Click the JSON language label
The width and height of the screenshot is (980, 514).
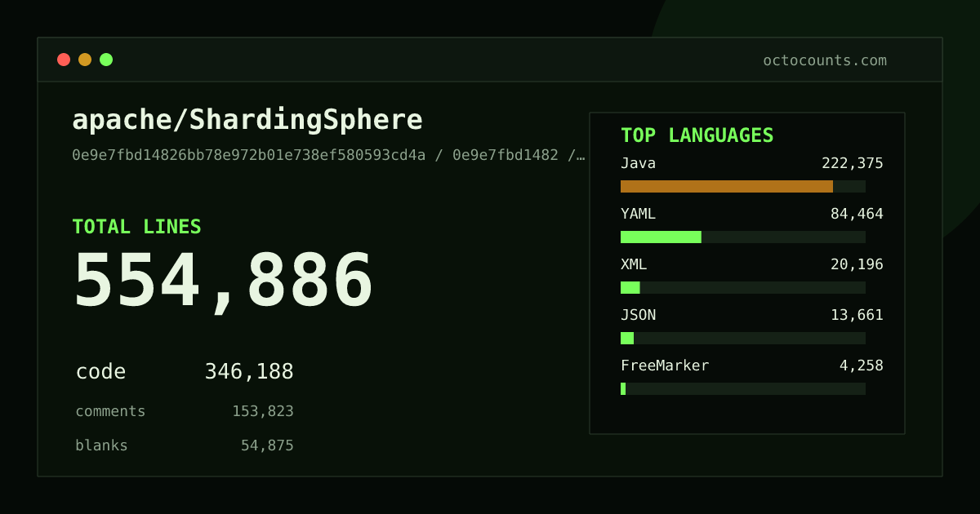[638, 315]
